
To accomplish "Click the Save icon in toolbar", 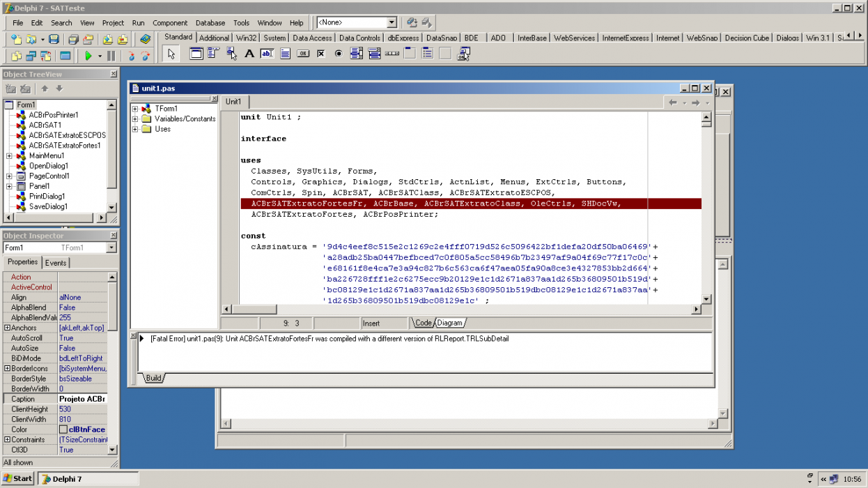I will (54, 39).
